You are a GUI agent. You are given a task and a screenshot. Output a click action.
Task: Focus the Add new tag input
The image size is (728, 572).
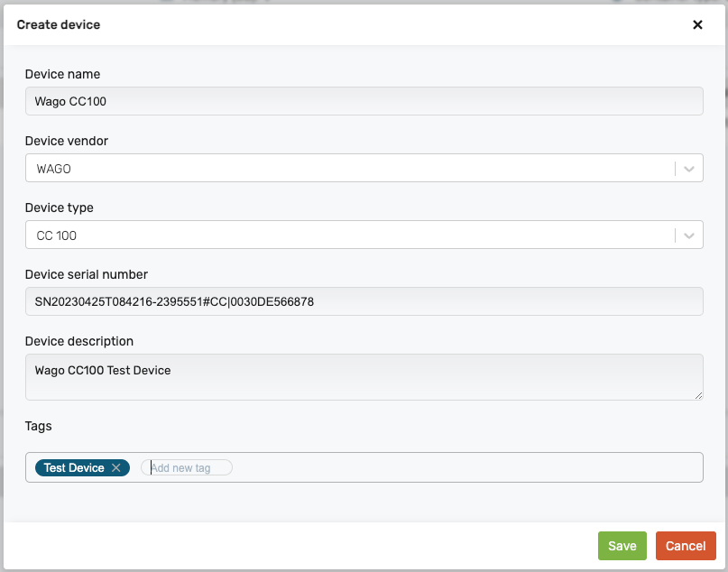tap(188, 468)
